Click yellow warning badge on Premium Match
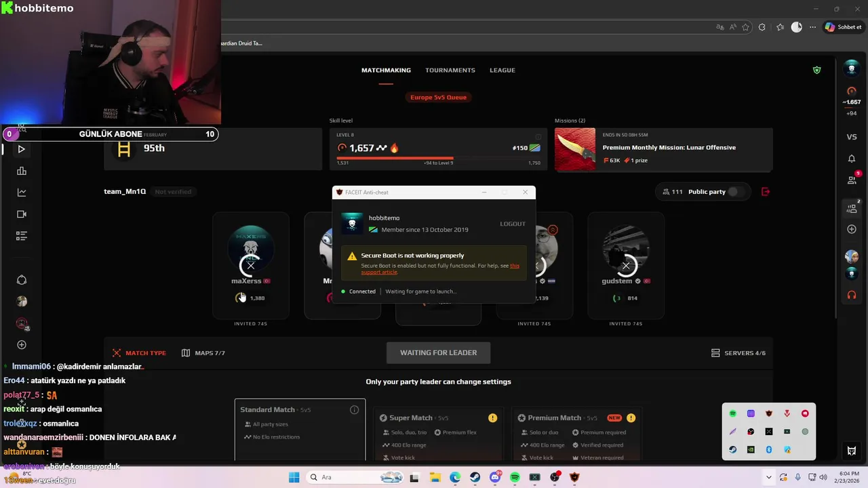The image size is (868, 488). 631,418
